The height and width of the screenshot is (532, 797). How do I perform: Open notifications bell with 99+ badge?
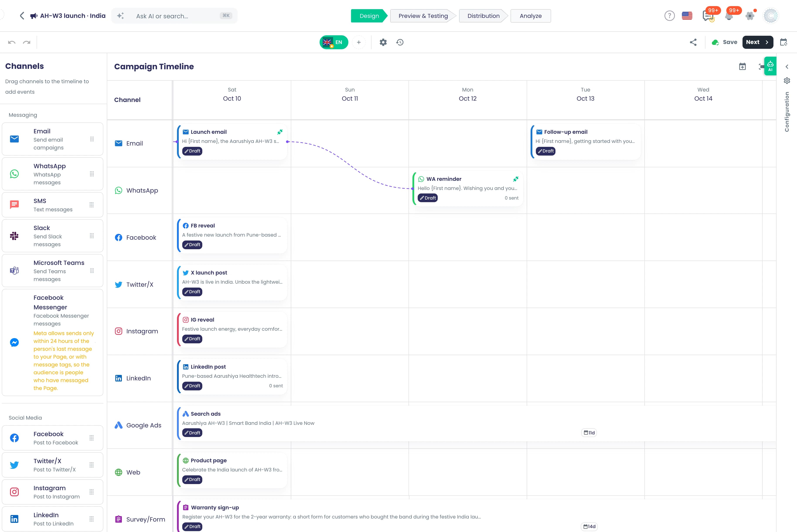(x=729, y=16)
